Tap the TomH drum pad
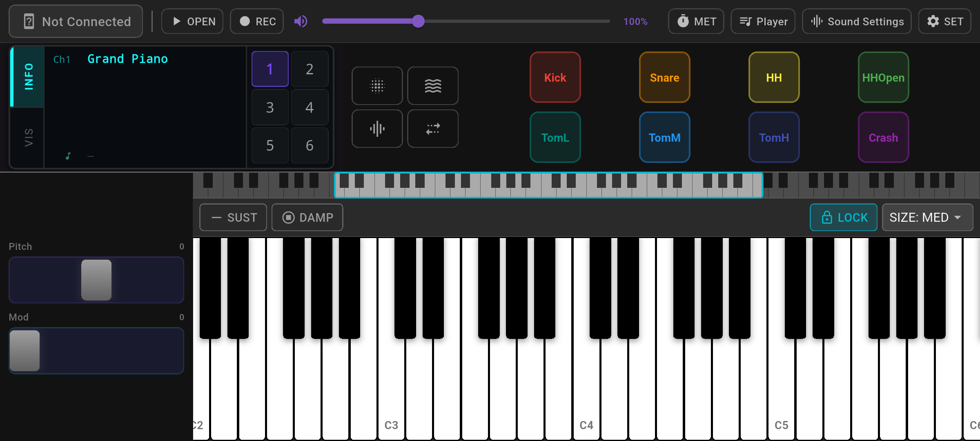The image size is (980, 441). click(x=774, y=137)
